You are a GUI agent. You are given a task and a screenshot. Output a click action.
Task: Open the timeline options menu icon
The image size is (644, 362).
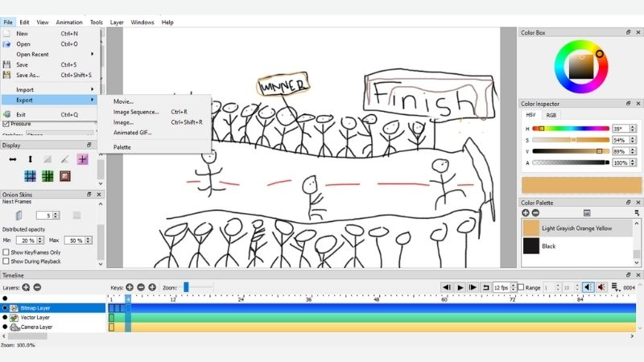coord(615,287)
